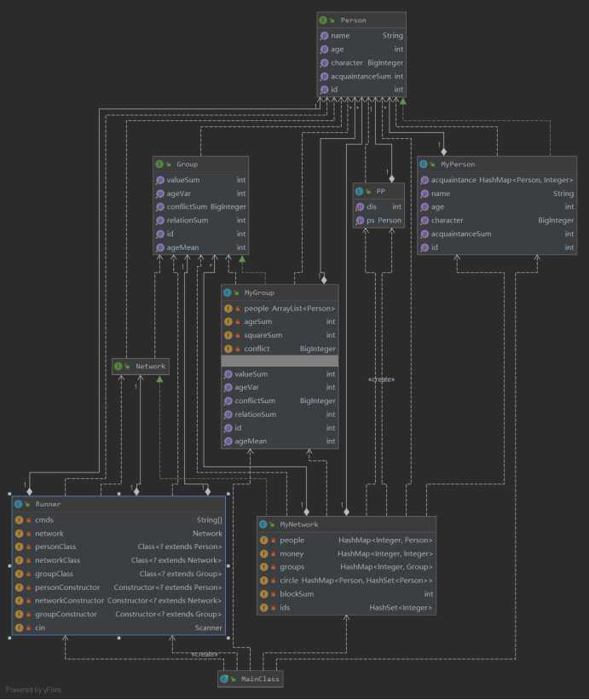Click the Group interface header icon
Image resolution: width=589 pixels, height=700 pixels.
coord(160,164)
